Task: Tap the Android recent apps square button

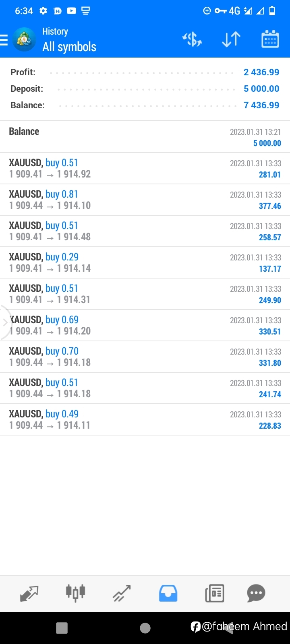Action: click(x=62, y=628)
